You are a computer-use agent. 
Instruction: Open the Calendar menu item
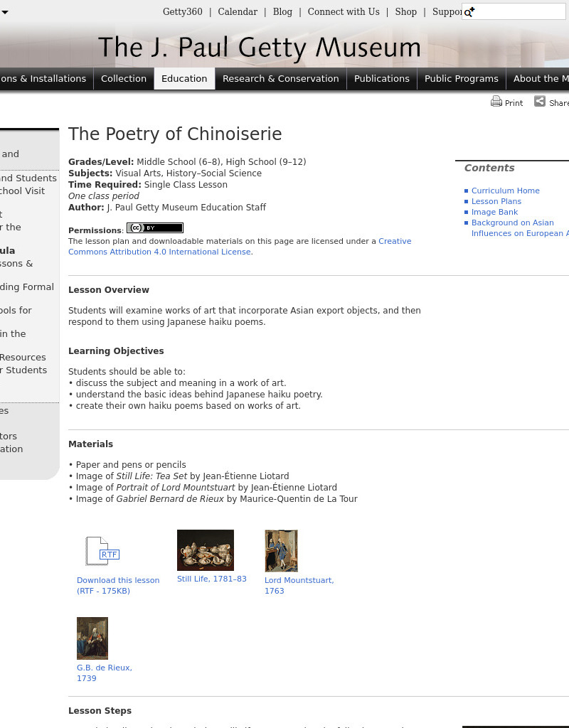click(x=238, y=12)
